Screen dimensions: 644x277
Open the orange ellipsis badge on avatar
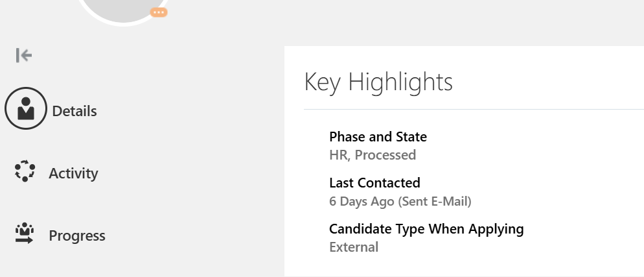(159, 12)
